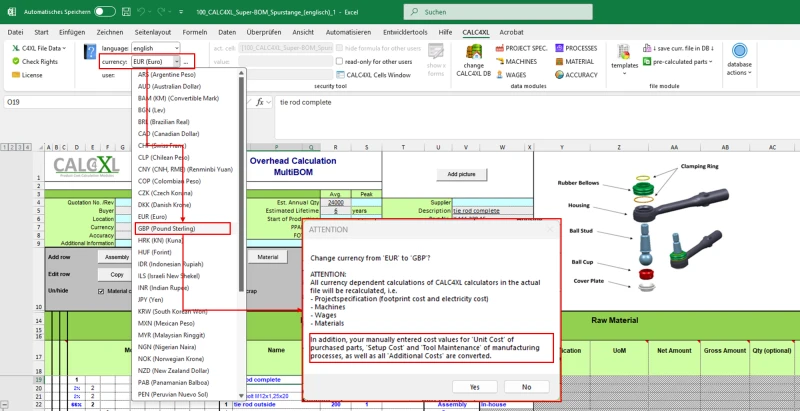Decline currency change with No

pos(527,387)
